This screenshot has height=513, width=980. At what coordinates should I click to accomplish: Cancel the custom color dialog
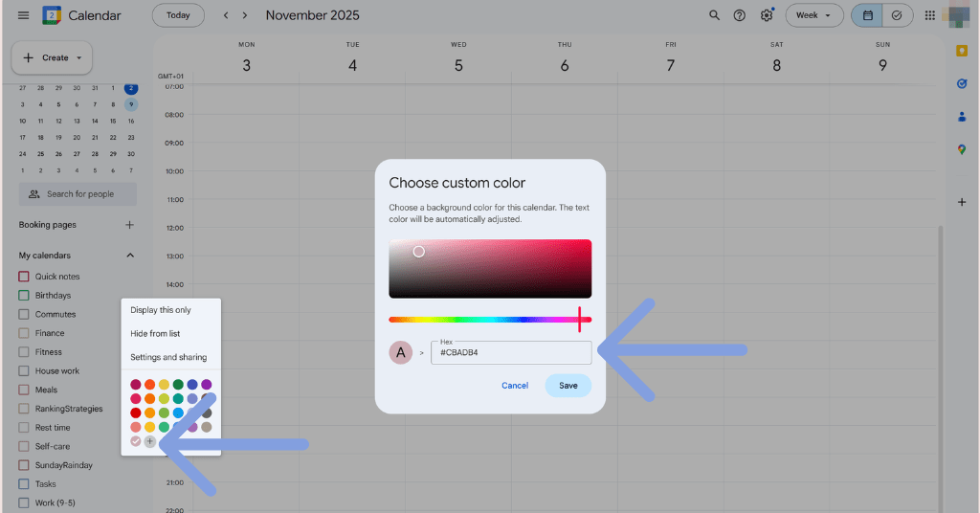coord(515,386)
